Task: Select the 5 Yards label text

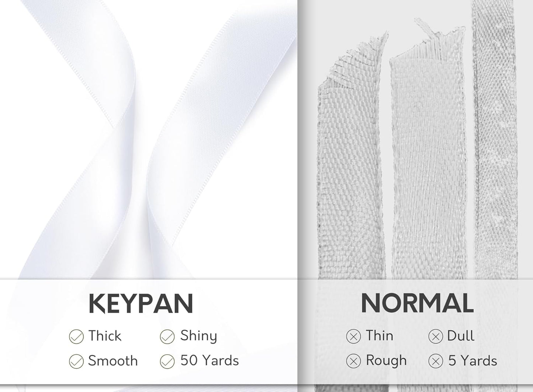Action: point(473,361)
